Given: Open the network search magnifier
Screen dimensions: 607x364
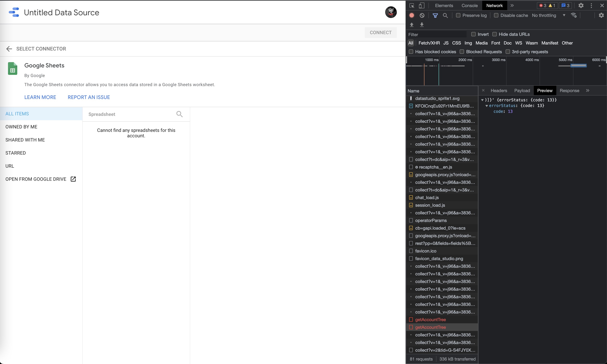Looking at the screenshot, I should (445, 15).
